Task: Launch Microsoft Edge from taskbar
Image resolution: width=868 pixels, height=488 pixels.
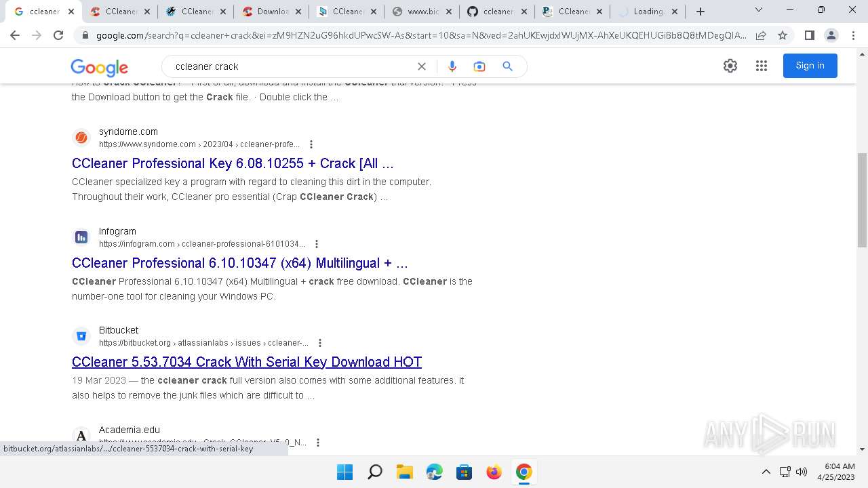Action: tap(434, 472)
